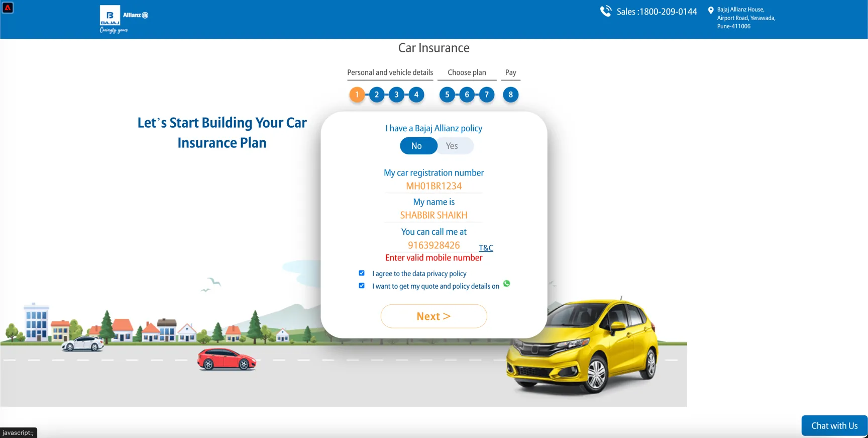The image size is (868, 438).
Task: Go to step 1 circle
Action: click(x=357, y=95)
